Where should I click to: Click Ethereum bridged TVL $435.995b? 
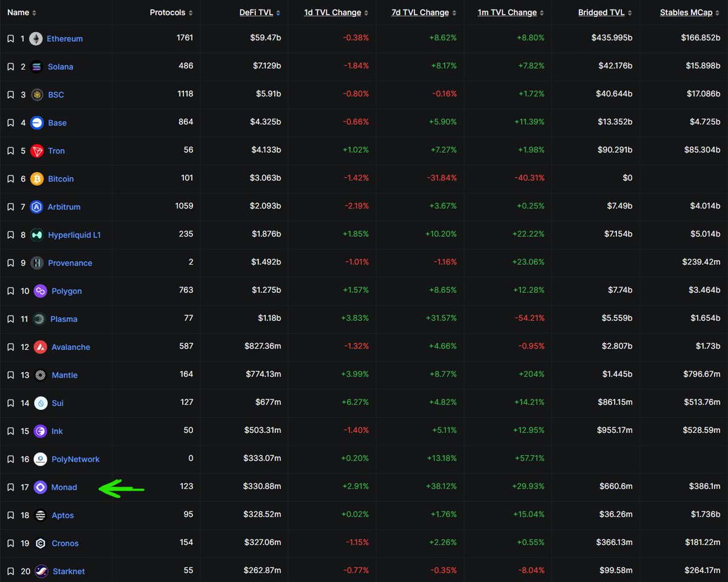tap(612, 38)
